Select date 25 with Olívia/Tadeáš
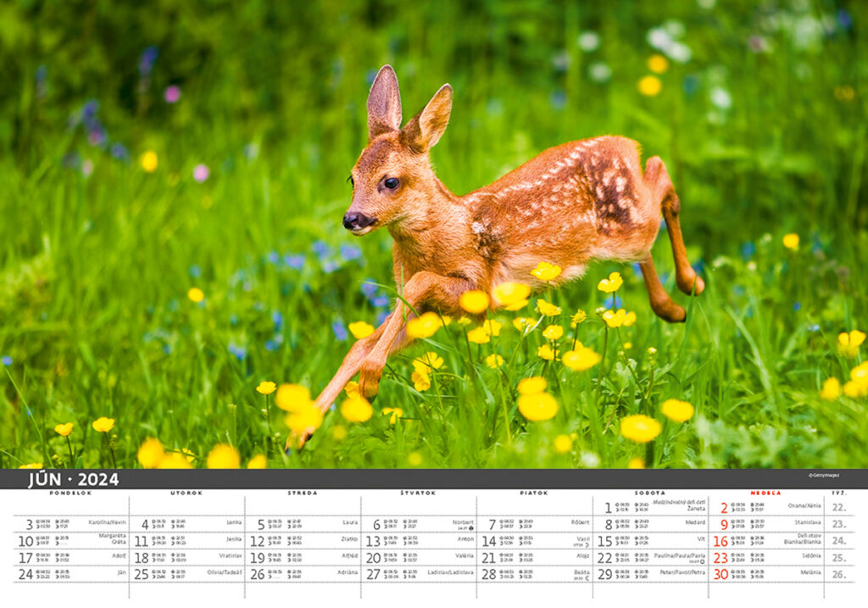 tap(142, 574)
